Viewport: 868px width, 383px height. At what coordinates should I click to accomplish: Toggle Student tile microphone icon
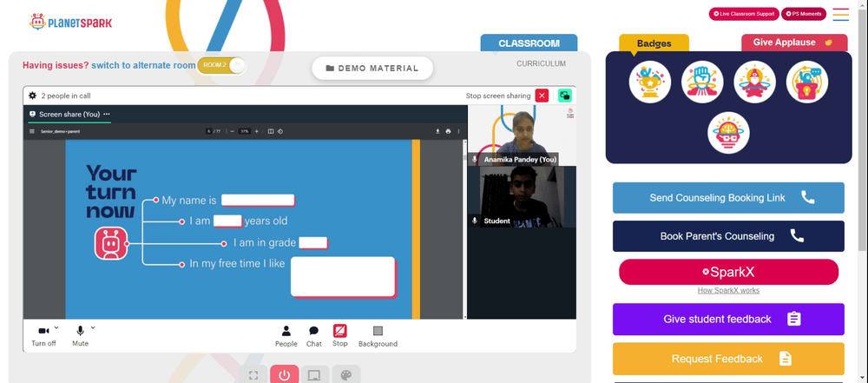(x=475, y=221)
